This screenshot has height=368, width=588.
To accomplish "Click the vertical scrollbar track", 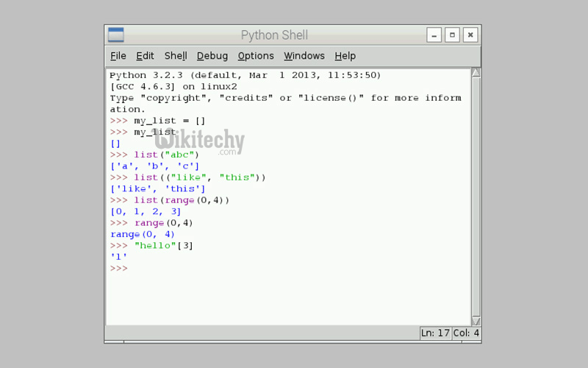I will pos(476,197).
